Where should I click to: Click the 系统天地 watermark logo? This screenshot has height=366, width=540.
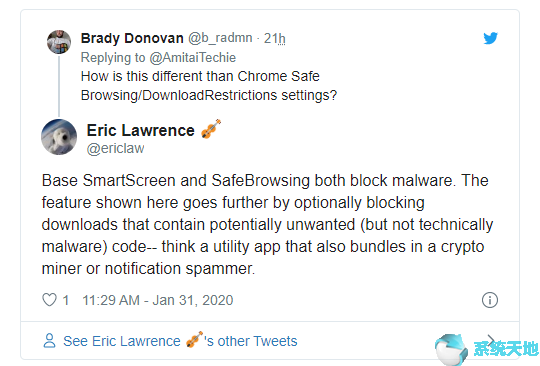click(x=486, y=349)
